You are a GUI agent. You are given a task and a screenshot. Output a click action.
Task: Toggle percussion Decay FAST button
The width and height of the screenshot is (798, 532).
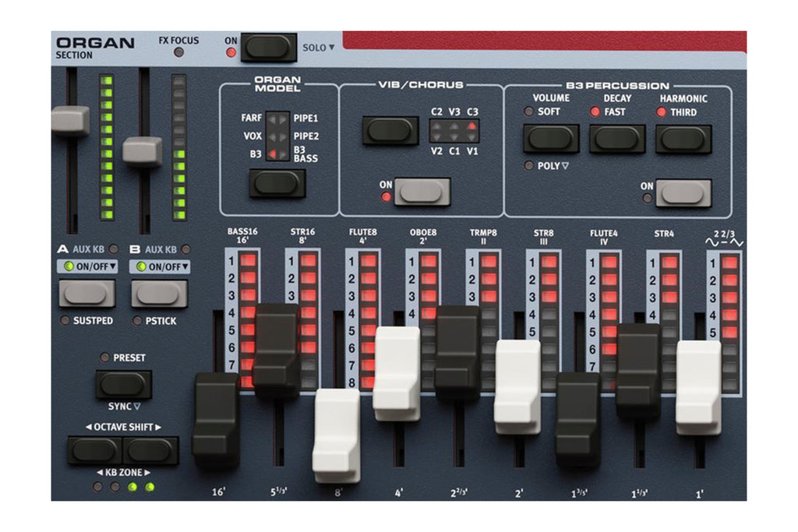pos(617,139)
